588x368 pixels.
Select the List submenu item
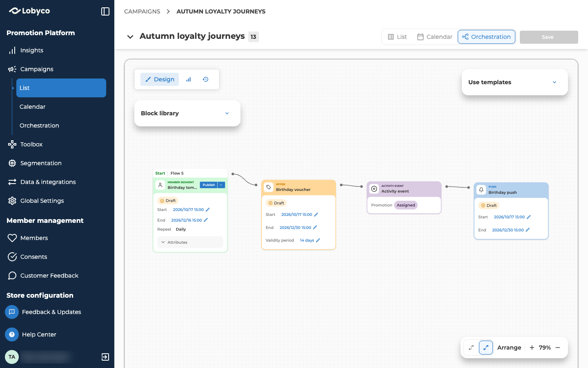click(x=61, y=88)
